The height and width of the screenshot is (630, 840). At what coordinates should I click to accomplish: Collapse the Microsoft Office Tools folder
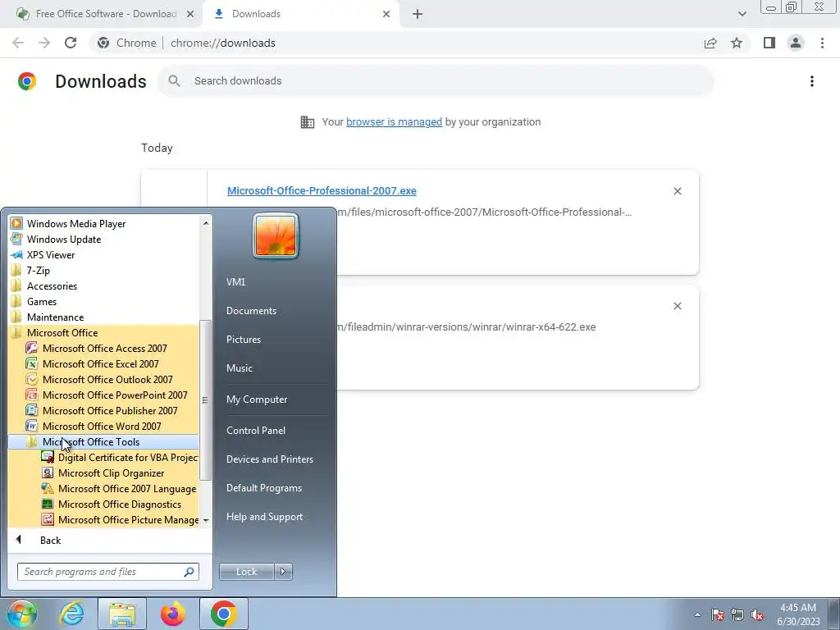(x=104, y=441)
